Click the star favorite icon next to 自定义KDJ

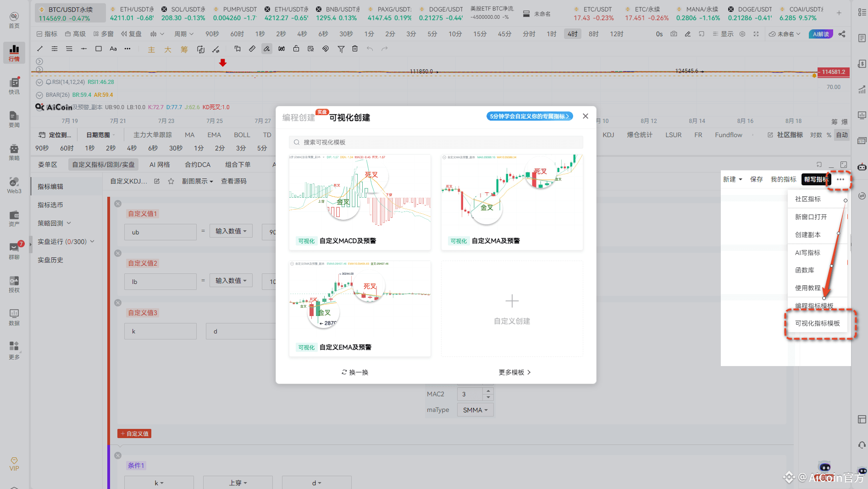(171, 181)
